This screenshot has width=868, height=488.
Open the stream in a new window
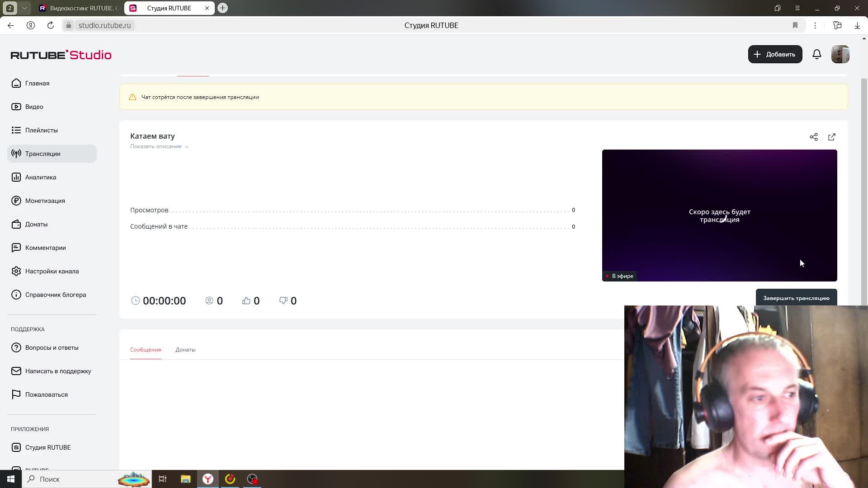pyautogui.click(x=831, y=137)
